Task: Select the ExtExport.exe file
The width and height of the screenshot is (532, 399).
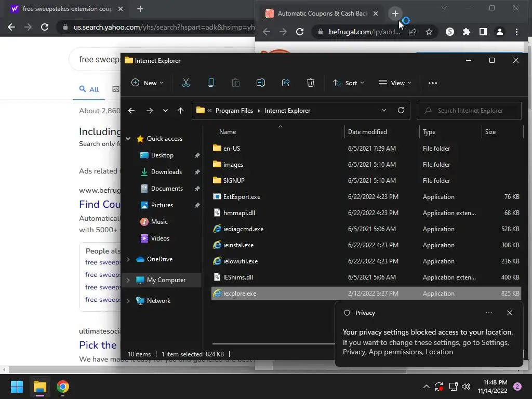Action: pos(366,197)
